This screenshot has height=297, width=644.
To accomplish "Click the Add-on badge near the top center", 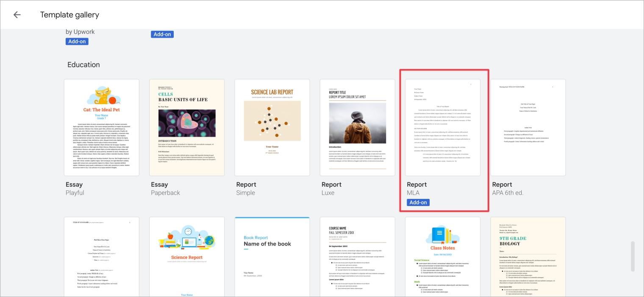I will (x=162, y=34).
